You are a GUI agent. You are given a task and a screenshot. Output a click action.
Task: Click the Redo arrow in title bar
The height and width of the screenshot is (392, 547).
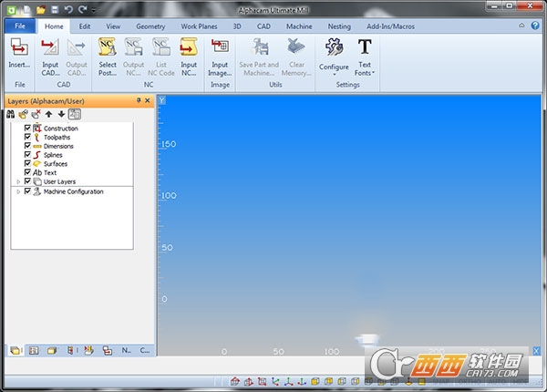pos(82,9)
